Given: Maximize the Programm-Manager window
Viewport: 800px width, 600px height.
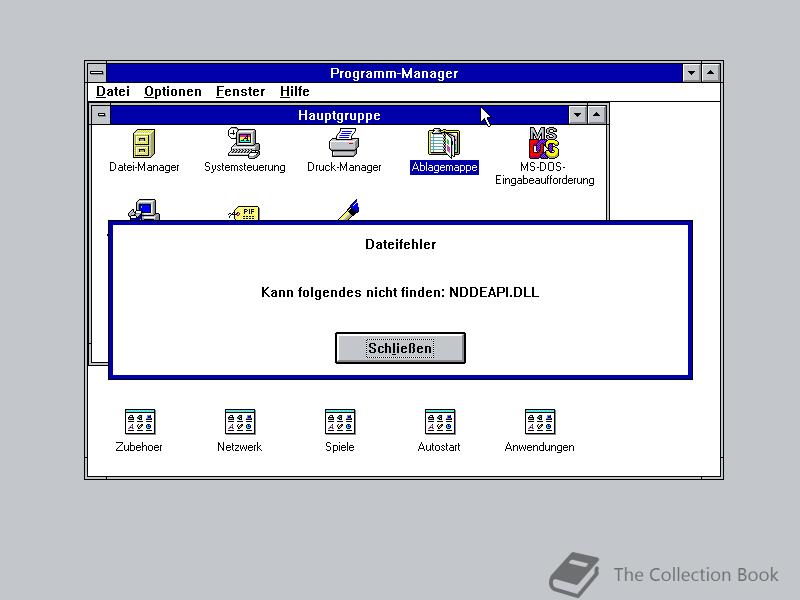Looking at the screenshot, I should point(711,73).
